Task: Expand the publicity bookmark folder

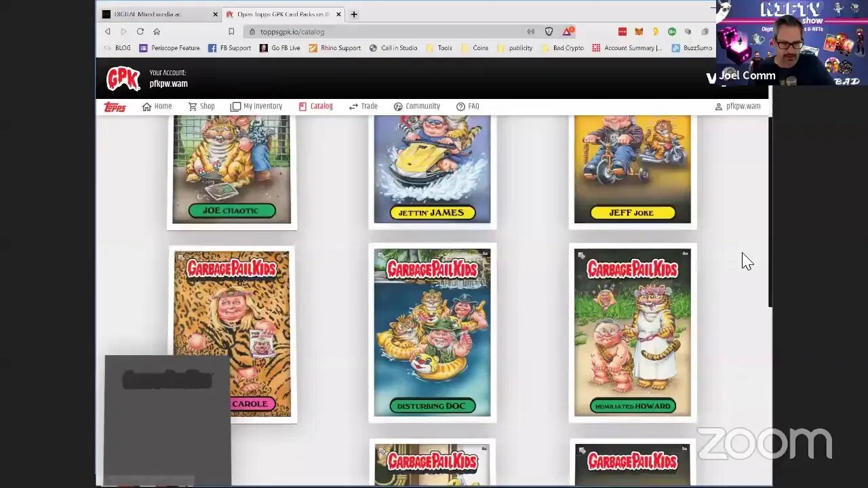Action: point(515,48)
